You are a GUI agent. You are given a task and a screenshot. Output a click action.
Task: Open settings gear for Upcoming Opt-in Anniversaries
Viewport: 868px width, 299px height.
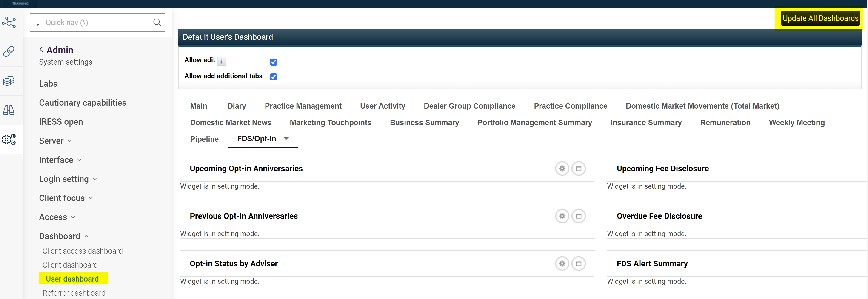[562, 169]
